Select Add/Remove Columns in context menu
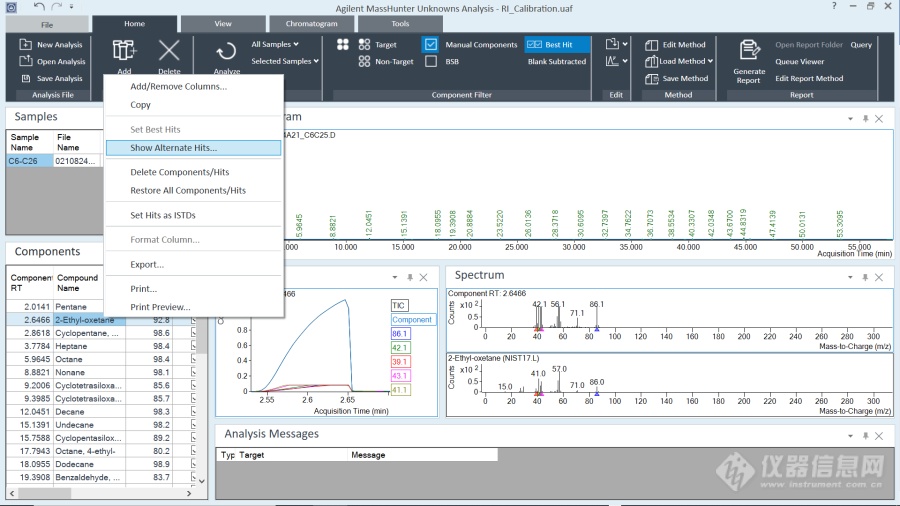The image size is (900, 506). 193,86
